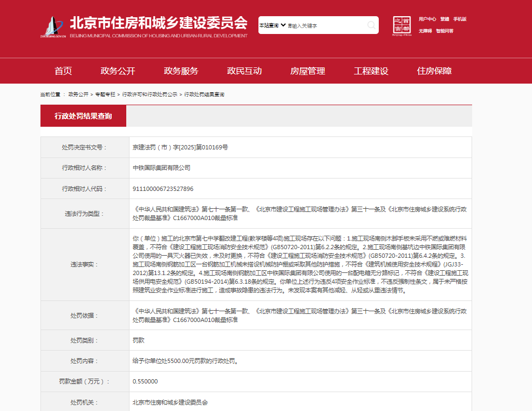Click the 处罚内容 label

[85, 361]
